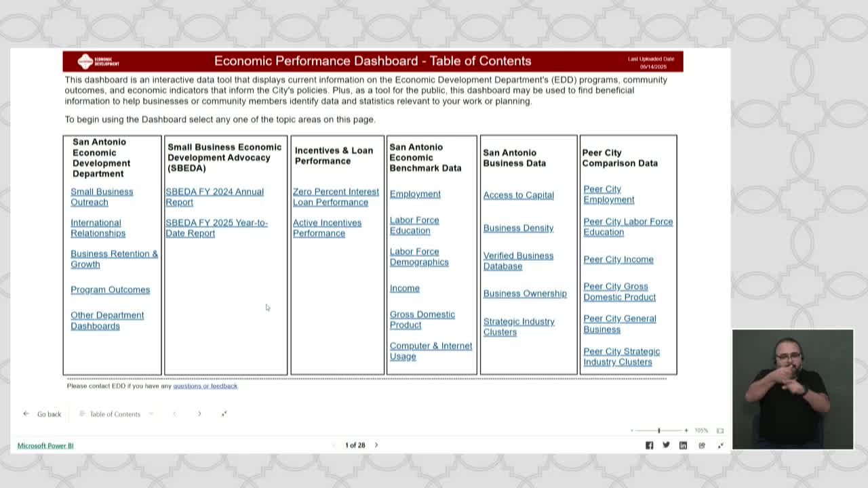Click the fit to page icon
Screen dimensions: 868x488
click(x=720, y=430)
